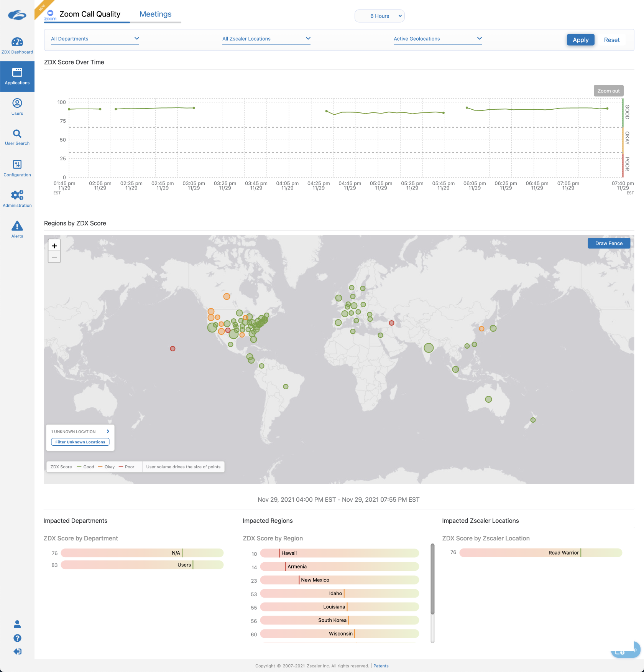This screenshot has height=672, width=644.
Task: Click the green Australia map point
Action: coord(488,399)
